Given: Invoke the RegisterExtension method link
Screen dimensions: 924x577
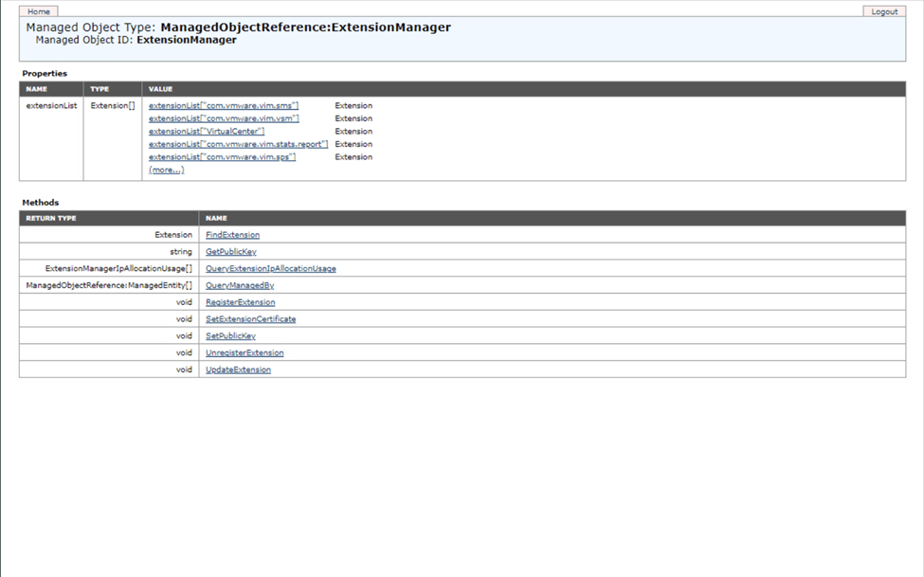Looking at the screenshot, I should coord(240,302).
